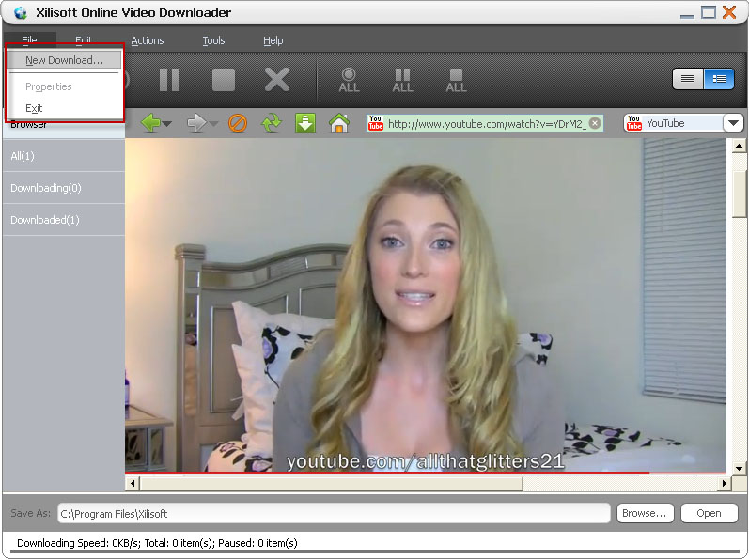Start all downloads with record ALL icon
The width and height of the screenshot is (749, 560).
coord(349,80)
